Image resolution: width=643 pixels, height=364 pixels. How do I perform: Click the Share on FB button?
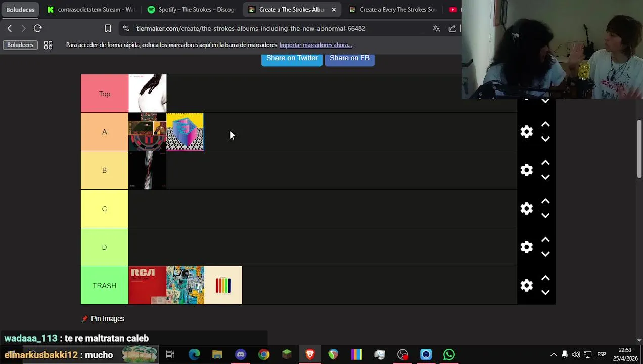[349, 59]
